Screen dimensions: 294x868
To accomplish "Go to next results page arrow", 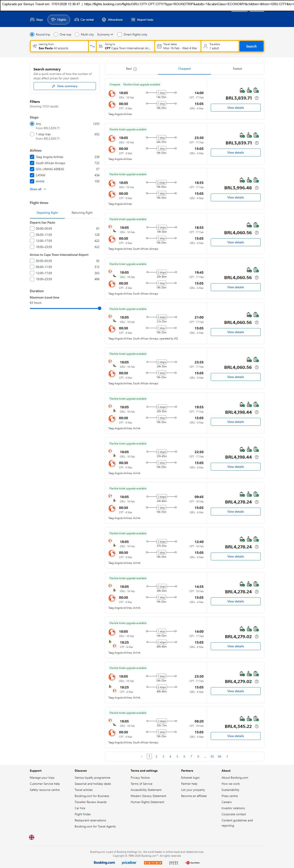I will (x=227, y=756).
